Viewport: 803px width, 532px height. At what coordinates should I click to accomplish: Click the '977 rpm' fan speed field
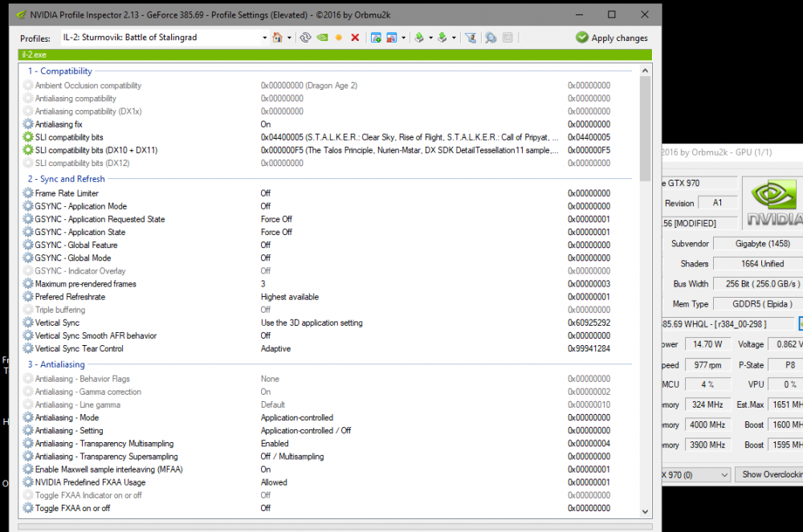point(707,365)
